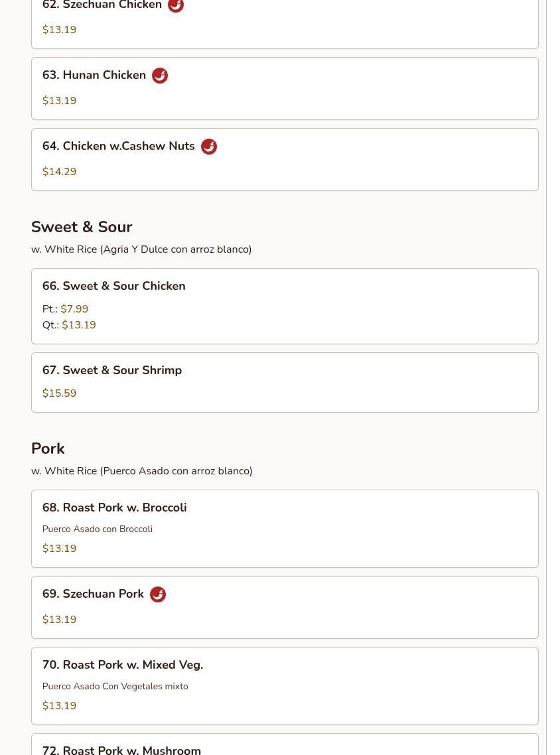The width and height of the screenshot is (560, 755).
Task: Click spicy icon by Chicken w.Cashew Nuts
Action: 209,147
